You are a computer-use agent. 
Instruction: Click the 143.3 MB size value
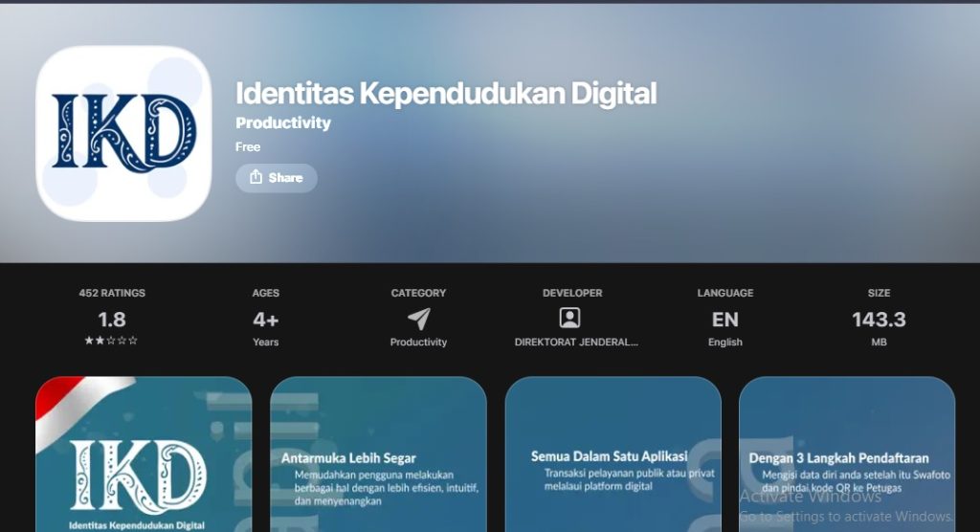(x=879, y=320)
